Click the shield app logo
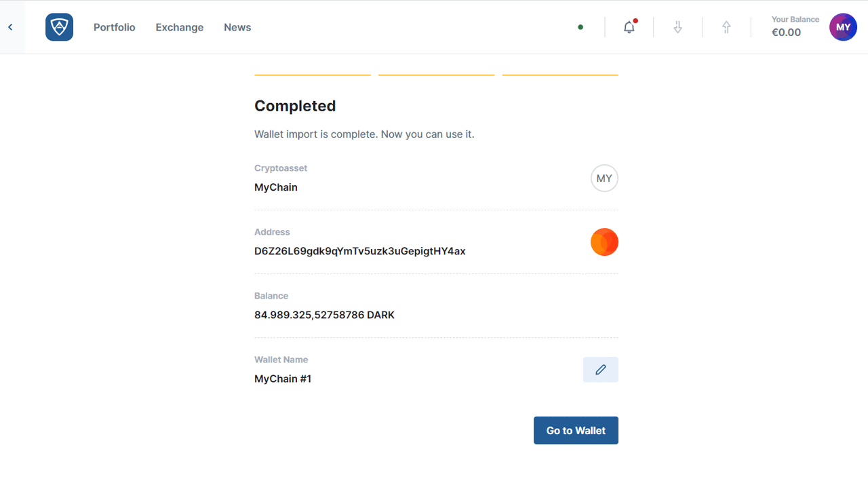This screenshot has width=868, height=496. tap(59, 27)
